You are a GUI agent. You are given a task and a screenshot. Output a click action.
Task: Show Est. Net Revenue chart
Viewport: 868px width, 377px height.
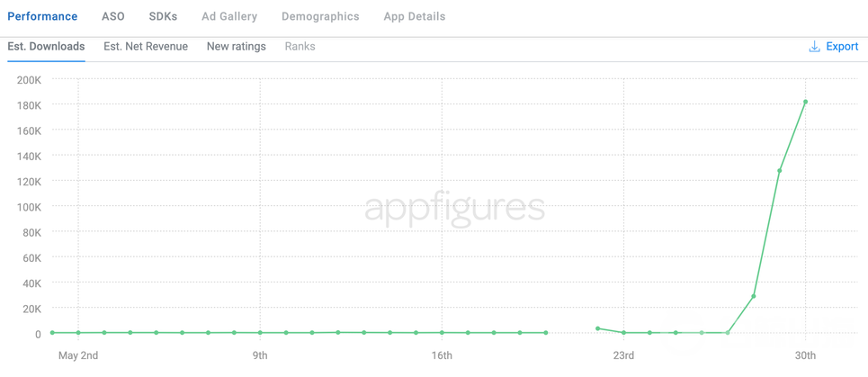146,47
